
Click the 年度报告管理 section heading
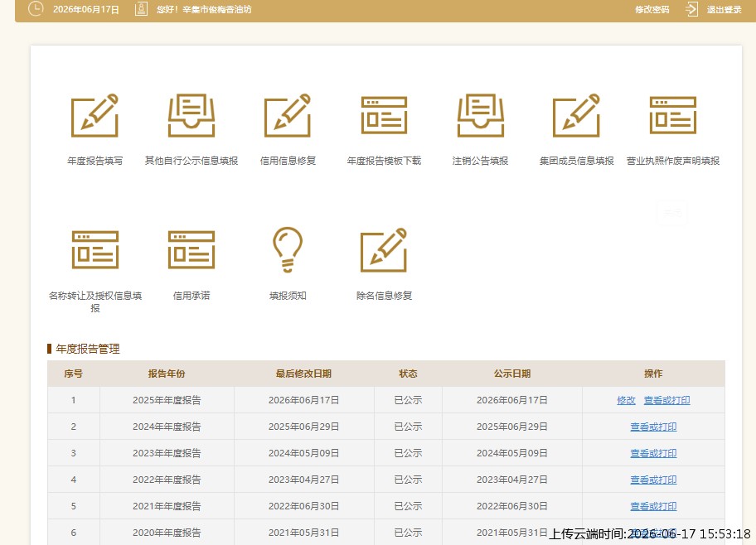pos(87,349)
